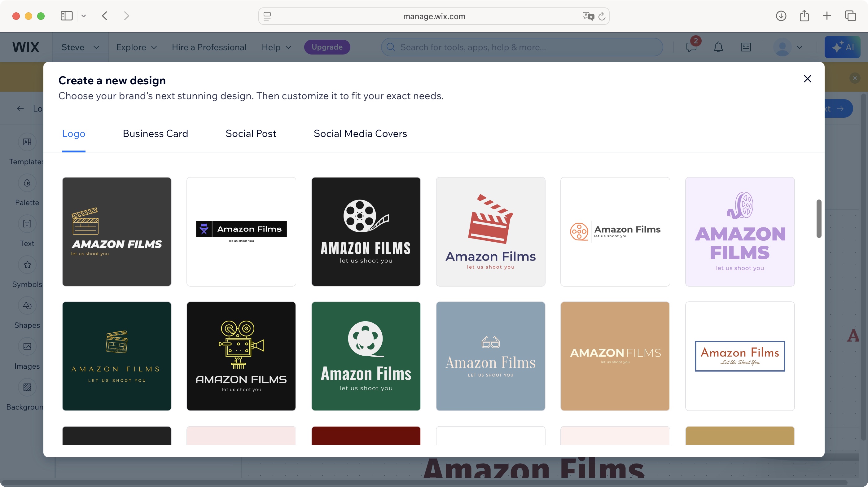
Task: Click the design gallery vertical scrollbar
Action: click(819, 218)
